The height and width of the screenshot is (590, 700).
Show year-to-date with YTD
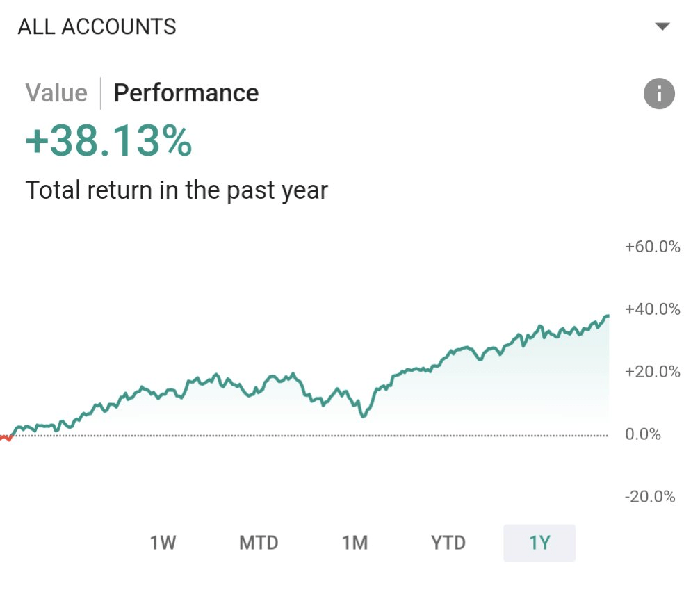click(x=448, y=543)
